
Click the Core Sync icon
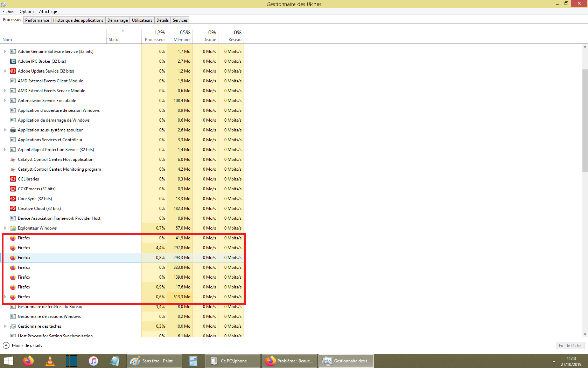(13, 199)
